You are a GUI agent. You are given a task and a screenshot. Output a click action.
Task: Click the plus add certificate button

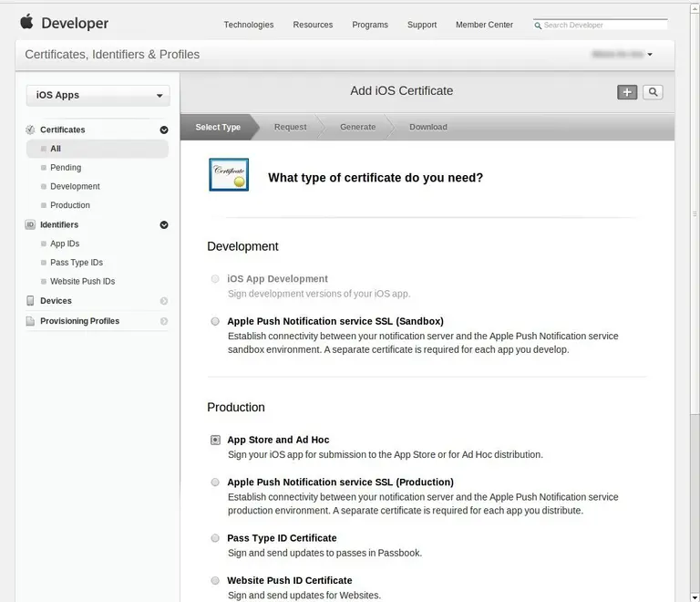point(627,92)
